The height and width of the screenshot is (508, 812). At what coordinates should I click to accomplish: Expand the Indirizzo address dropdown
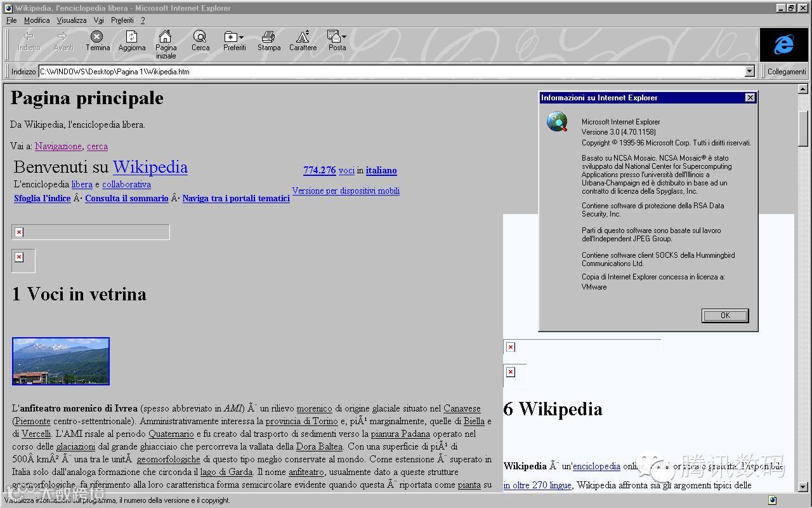tap(749, 72)
